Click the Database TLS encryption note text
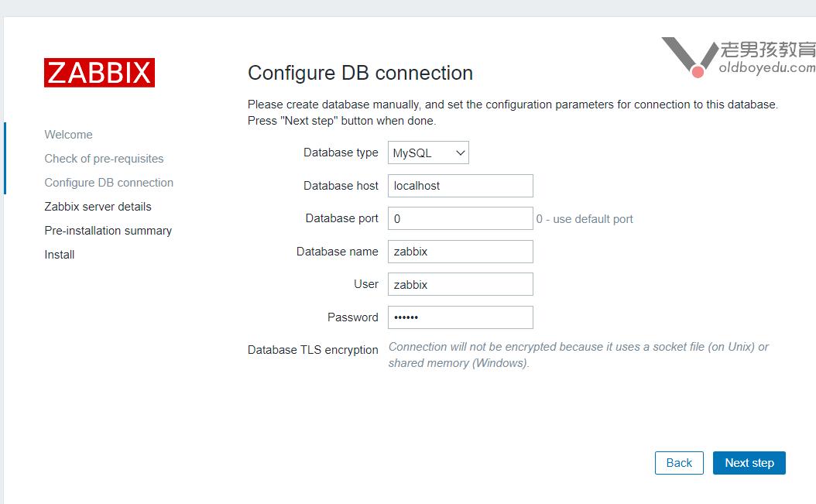 [x=578, y=355]
